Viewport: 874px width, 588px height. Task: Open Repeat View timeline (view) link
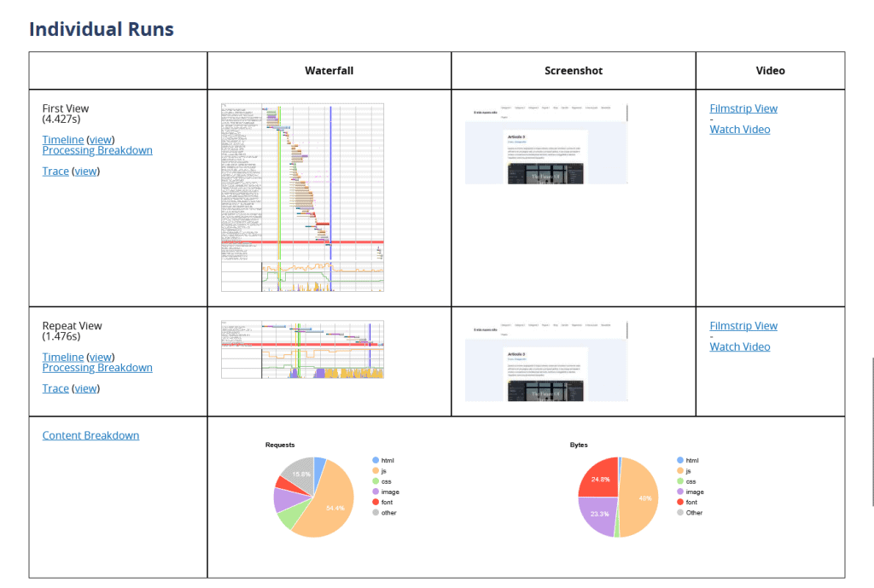pos(101,358)
